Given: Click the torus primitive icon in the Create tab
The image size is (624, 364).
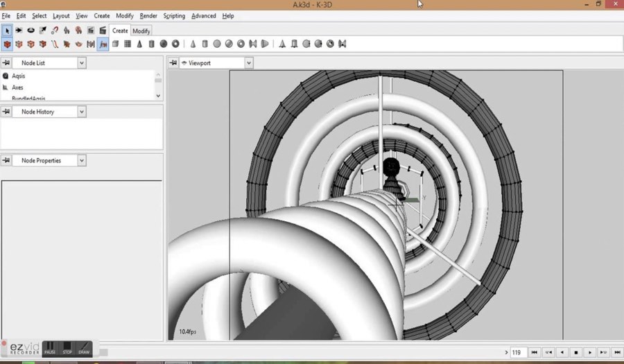Looking at the screenshot, I should point(175,44).
